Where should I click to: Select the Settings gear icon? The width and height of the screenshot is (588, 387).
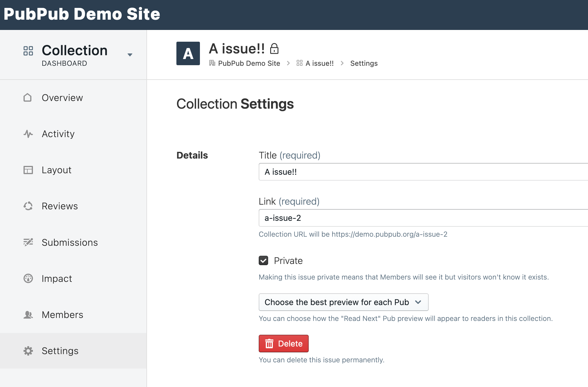(28, 351)
